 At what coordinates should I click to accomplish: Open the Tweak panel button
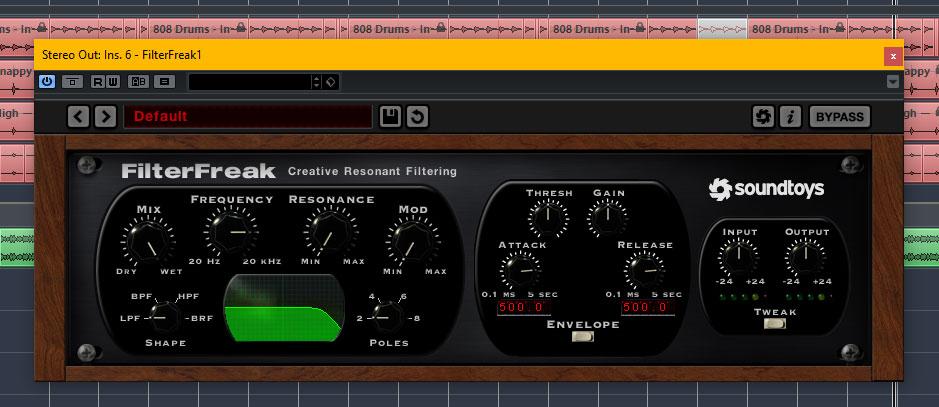point(775,324)
